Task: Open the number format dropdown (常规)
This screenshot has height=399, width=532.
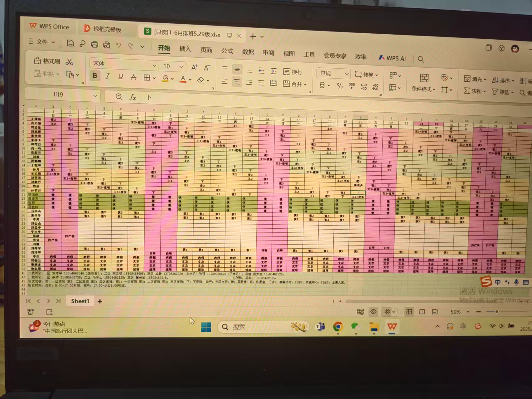Action: 346,74
